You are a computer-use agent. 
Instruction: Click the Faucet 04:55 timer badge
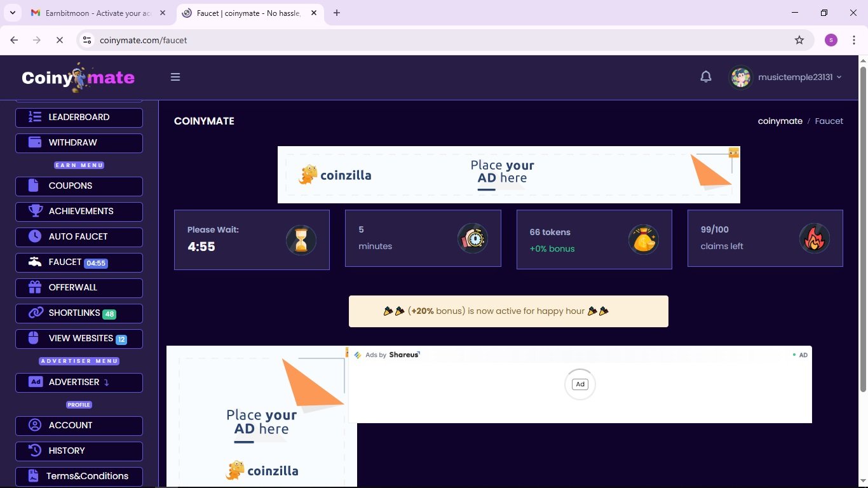96,263
